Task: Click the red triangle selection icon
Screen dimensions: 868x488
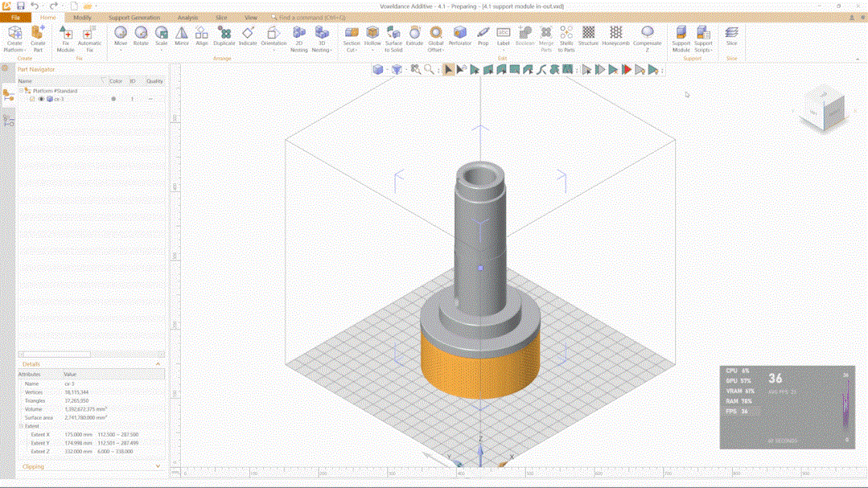Action: [x=627, y=70]
